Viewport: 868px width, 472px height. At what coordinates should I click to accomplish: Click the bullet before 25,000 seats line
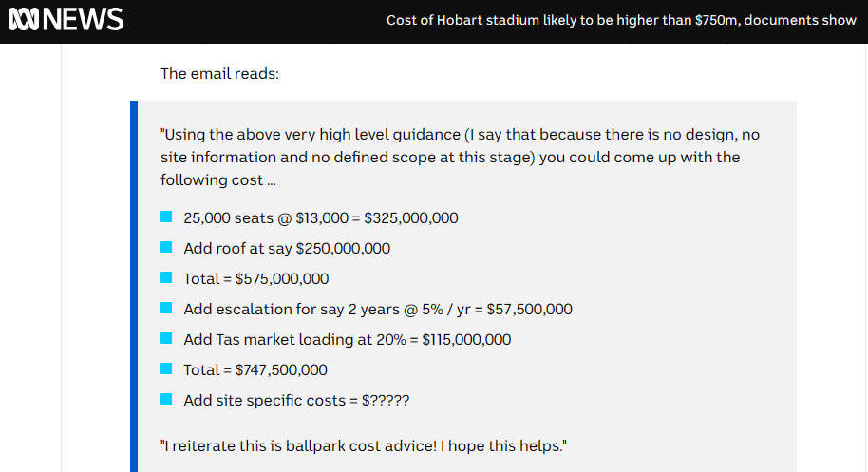coord(166,217)
